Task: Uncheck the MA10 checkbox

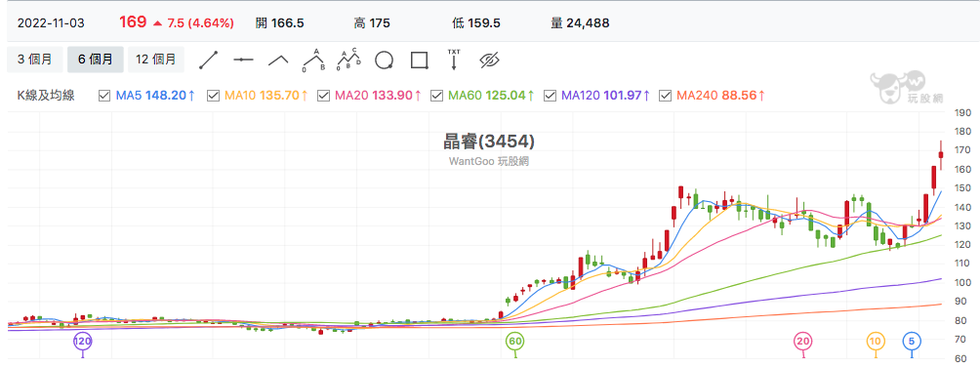Action: pos(213,96)
